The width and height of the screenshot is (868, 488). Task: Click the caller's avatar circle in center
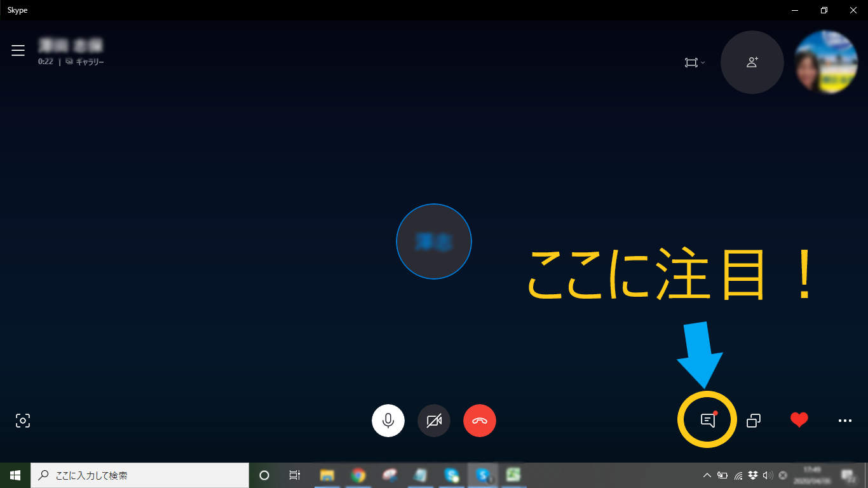[434, 241]
